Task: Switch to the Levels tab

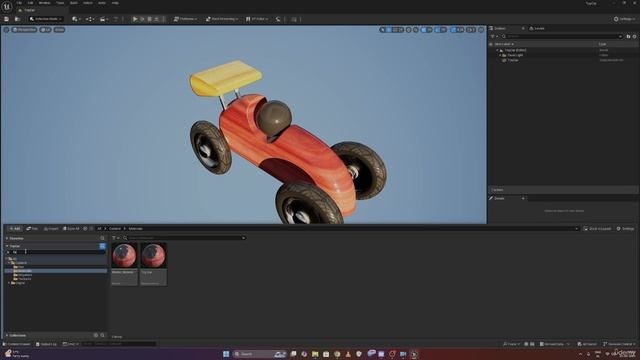Action: [x=537, y=29]
